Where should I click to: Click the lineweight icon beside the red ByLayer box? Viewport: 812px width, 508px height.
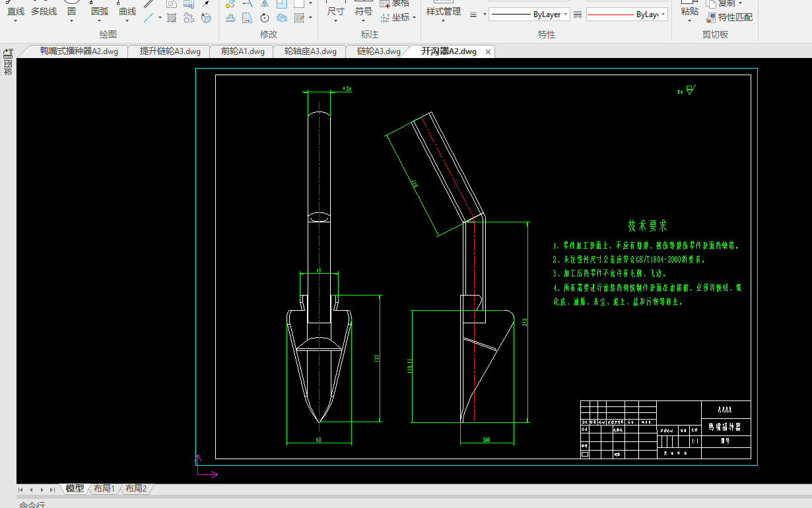click(x=578, y=14)
